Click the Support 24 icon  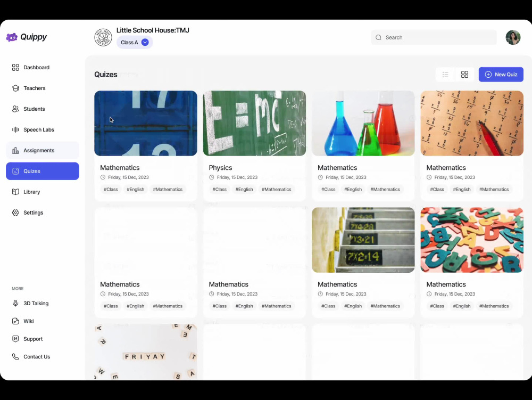click(15, 339)
